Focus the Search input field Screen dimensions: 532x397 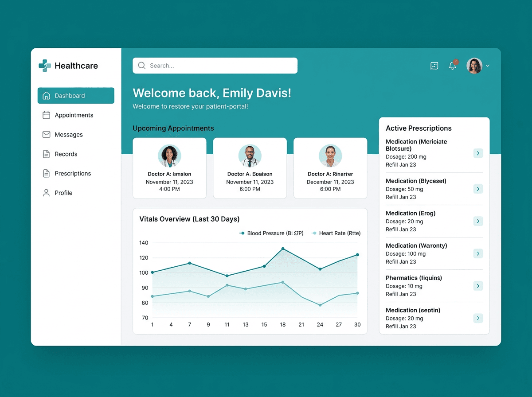pos(215,66)
